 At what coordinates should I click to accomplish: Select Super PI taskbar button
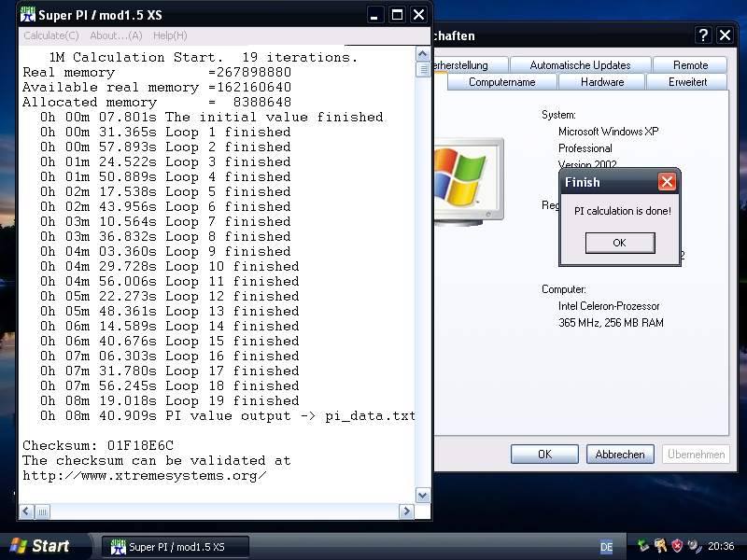176,547
